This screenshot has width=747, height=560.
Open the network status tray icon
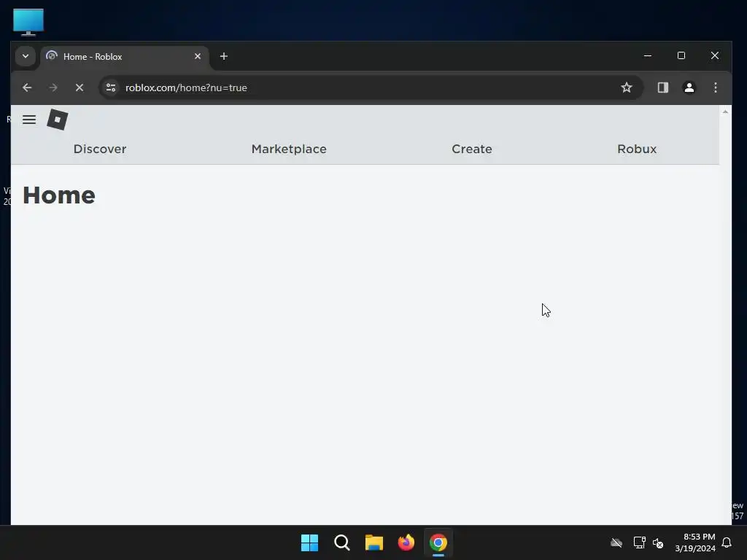(639, 542)
